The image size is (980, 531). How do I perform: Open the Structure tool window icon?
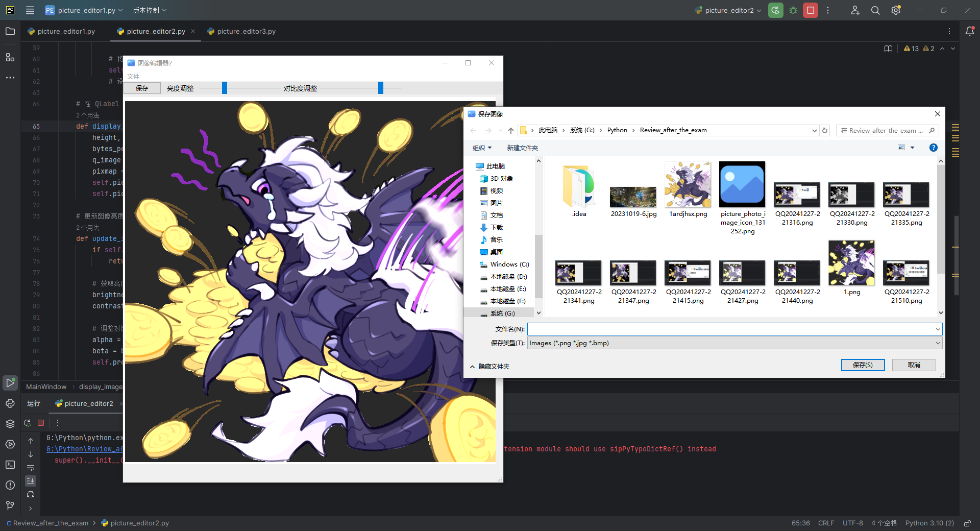[x=10, y=57]
